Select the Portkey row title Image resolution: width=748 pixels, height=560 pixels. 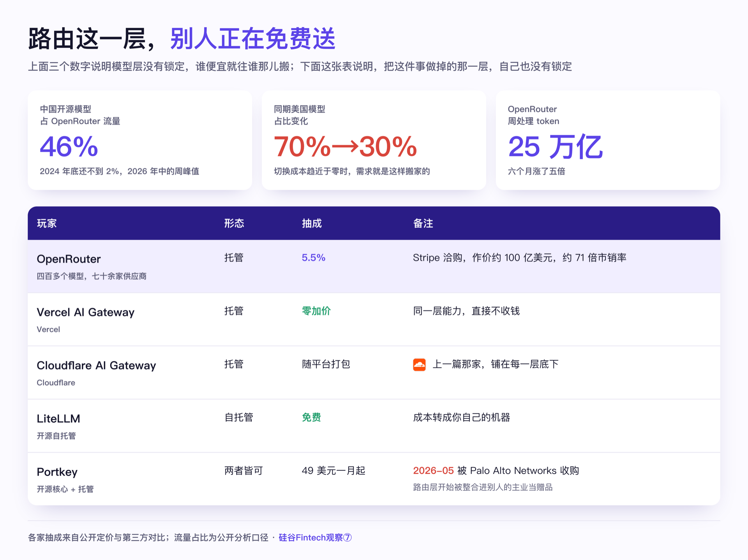57,472
